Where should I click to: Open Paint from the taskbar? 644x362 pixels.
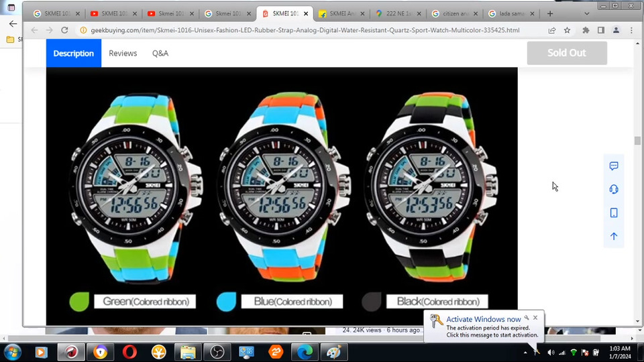(x=334, y=352)
